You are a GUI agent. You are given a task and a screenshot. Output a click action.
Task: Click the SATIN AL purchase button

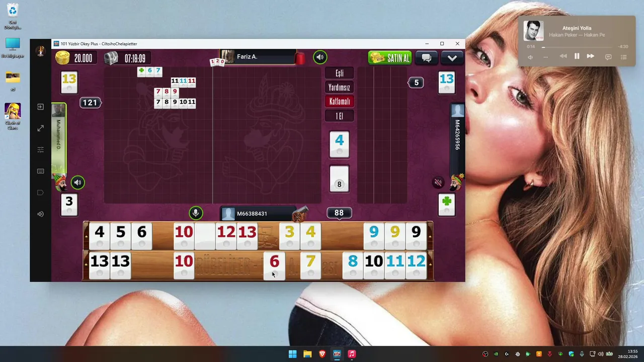pos(390,58)
